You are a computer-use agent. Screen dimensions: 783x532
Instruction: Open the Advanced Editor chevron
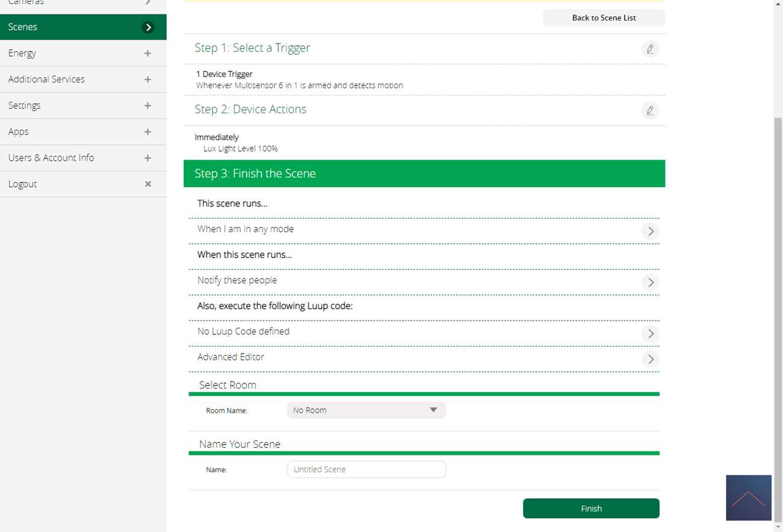pyautogui.click(x=650, y=359)
